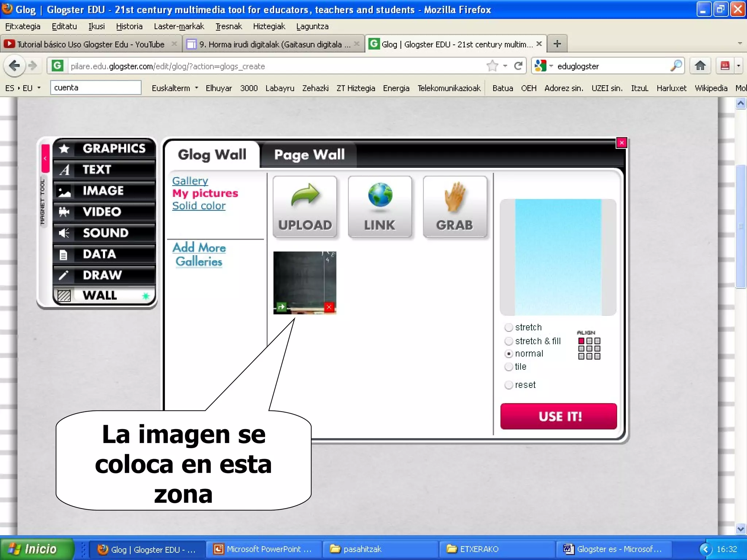Click the glogster URL address bar
The width and height of the screenshot is (747, 560).
[276, 66]
